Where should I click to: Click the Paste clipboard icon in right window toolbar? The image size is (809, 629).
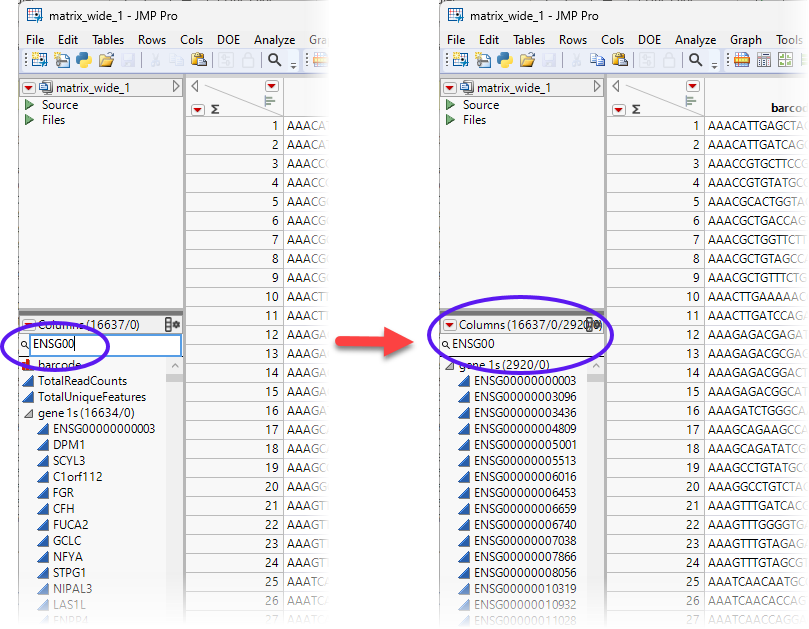click(618, 60)
